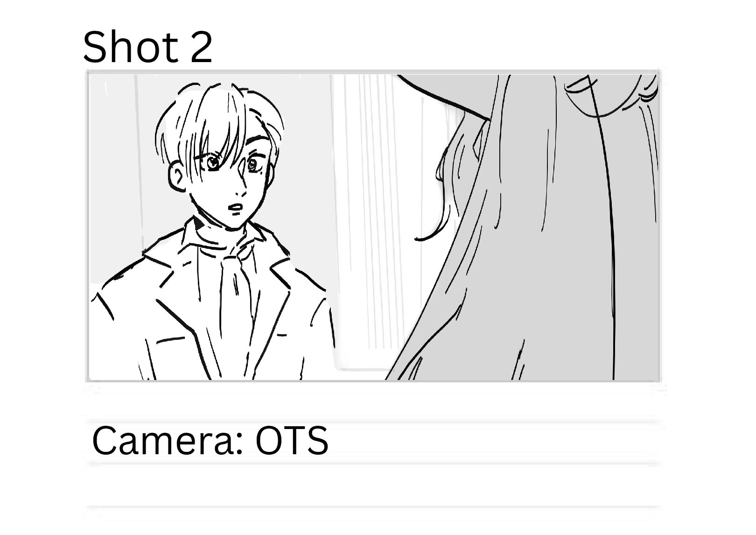The height and width of the screenshot is (535, 756).
Task: Select the "Camera: OTS" note line
Action: pyautogui.click(x=373, y=441)
